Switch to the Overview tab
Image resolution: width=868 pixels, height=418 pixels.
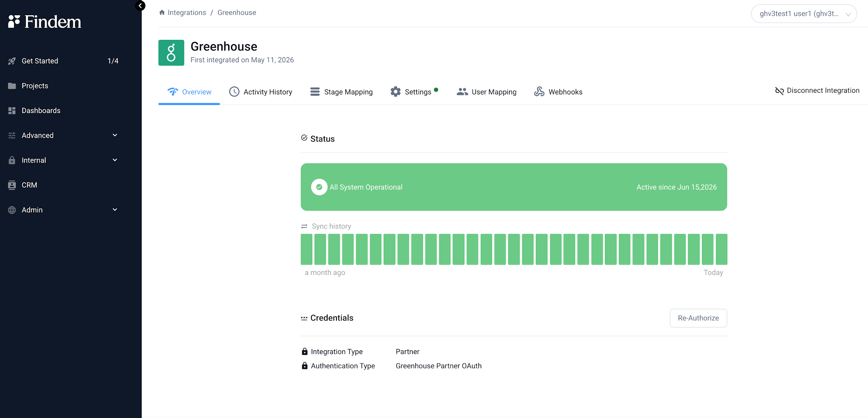189,92
